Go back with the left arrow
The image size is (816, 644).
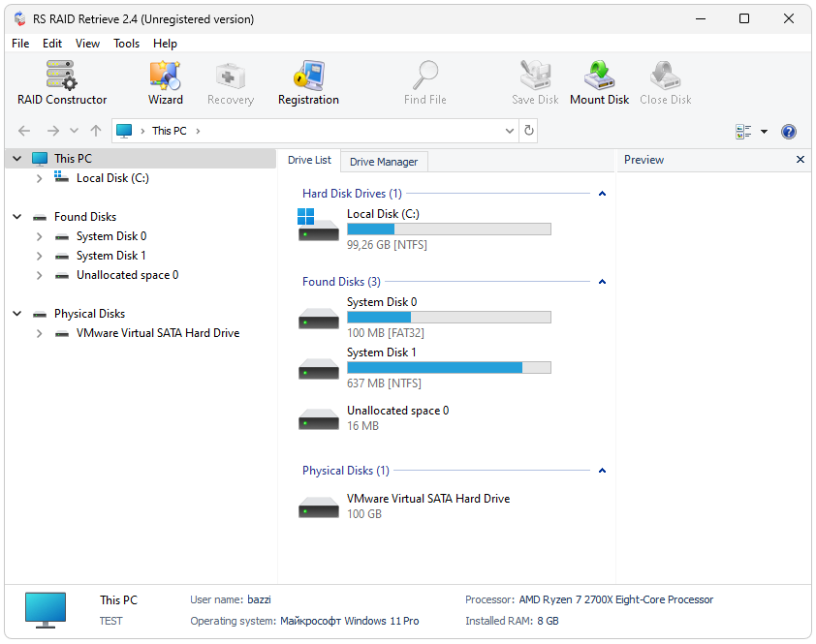click(x=24, y=131)
